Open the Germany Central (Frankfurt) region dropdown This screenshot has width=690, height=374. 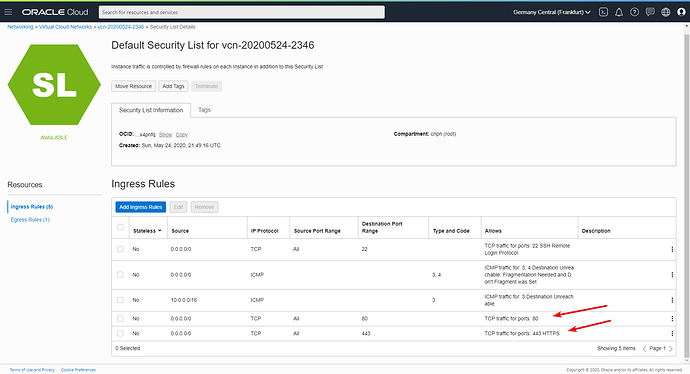(x=552, y=12)
